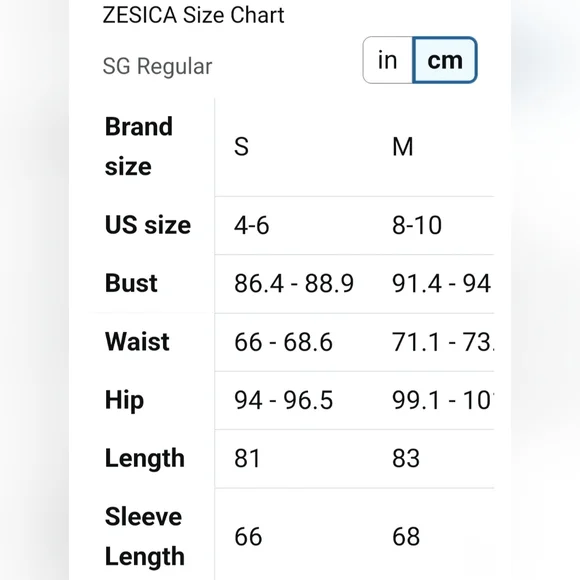Click the Bust row header

click(131, 283)
